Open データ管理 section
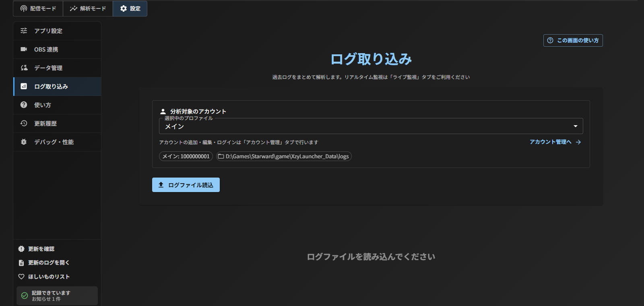The height and width of the screenshot is (306, 644). point(57,68)
